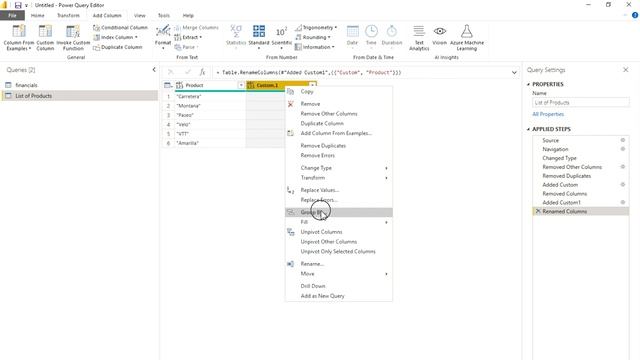Click the Time clock icon
The height and width of the screenshot is (360, 640).
coord(371,31)
